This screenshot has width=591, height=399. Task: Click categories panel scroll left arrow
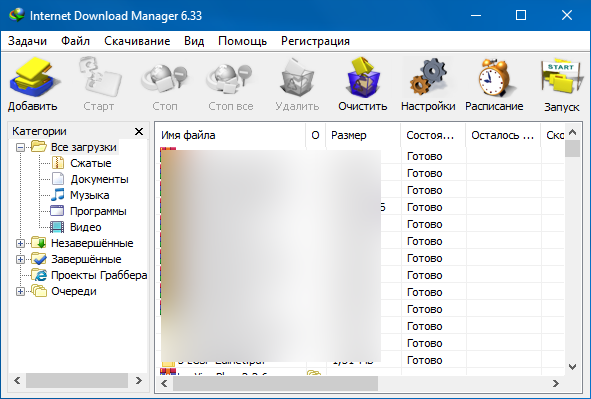coord(17,381)
